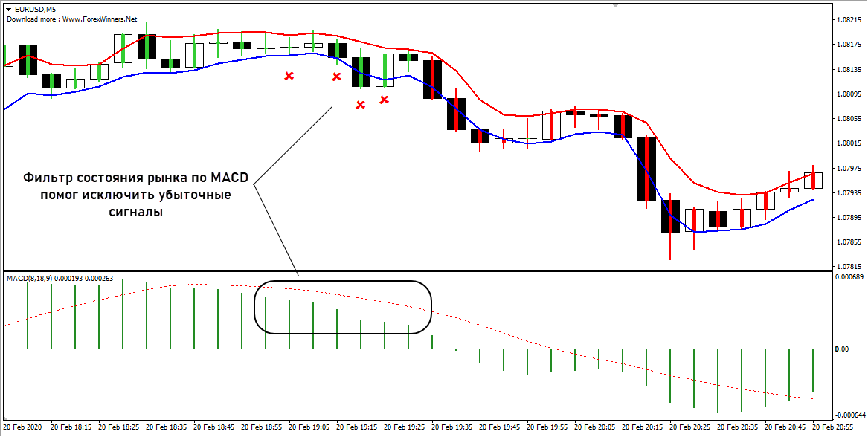Click the 20 Feb 19:55 time label
The height and width of the screenshot is (437, 868).
[x=550, y=427]
